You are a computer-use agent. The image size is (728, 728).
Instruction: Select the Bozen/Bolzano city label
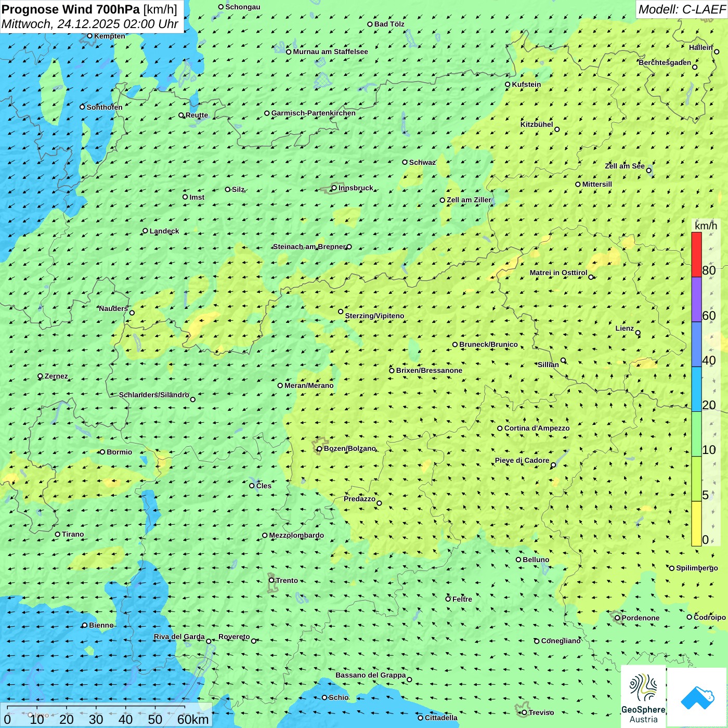349,448
